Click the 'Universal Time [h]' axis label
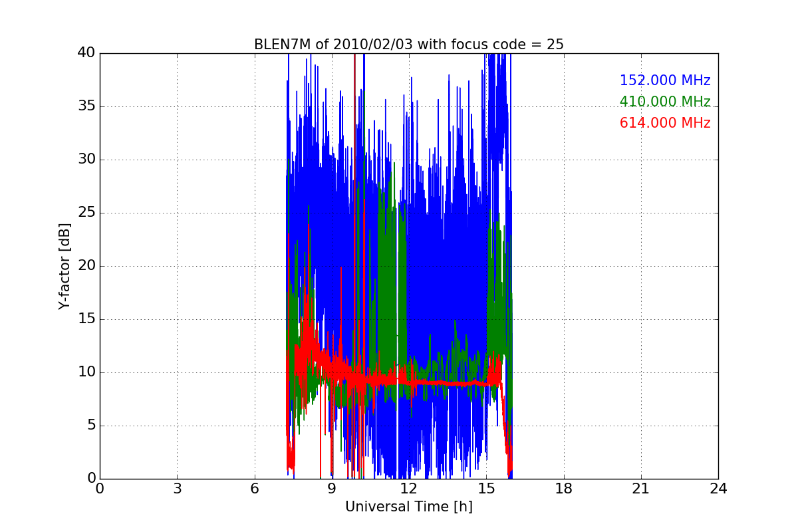 pyautogui.click(x=409, y=507)
